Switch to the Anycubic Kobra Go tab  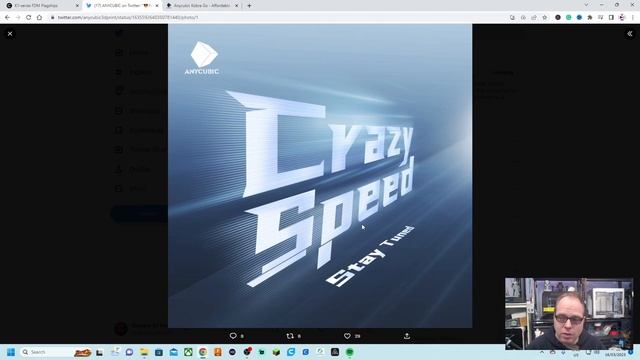tap(202, 6)
